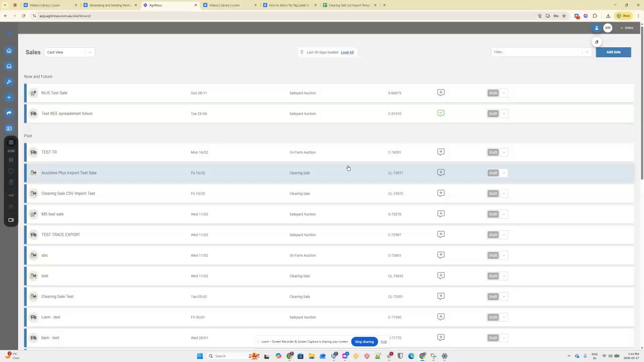
Task: Open the TEST TRACE EXPORT sale row
Action: click(329, 235)
